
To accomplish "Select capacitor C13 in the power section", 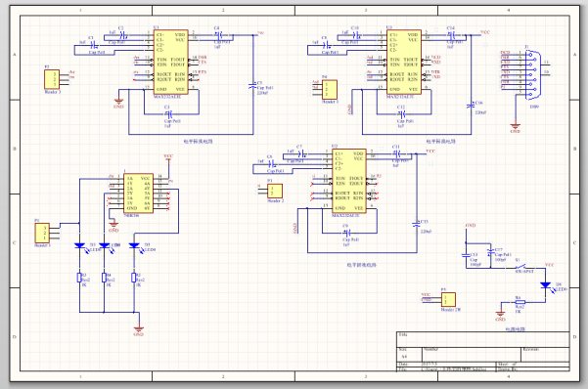I will [466, 255].
